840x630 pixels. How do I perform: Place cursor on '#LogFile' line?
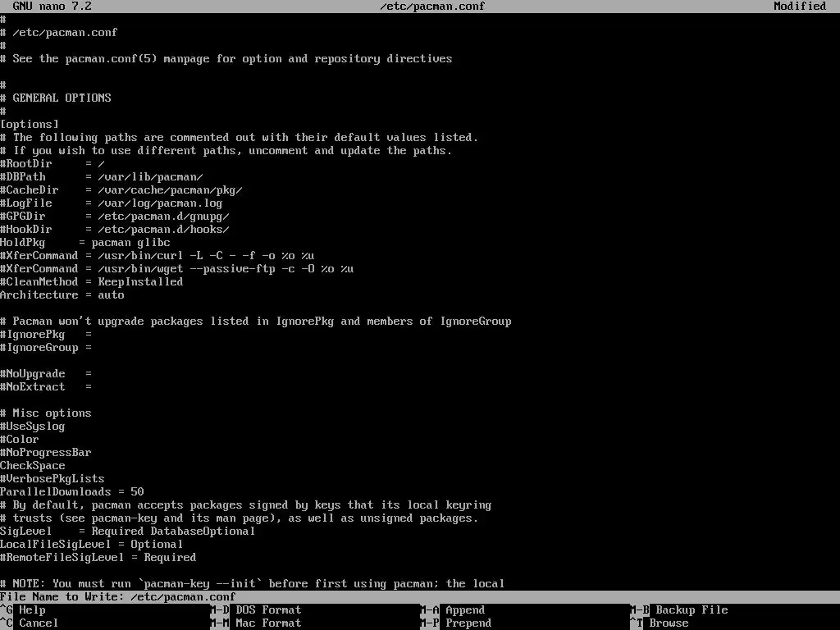[x=112, y=203]
